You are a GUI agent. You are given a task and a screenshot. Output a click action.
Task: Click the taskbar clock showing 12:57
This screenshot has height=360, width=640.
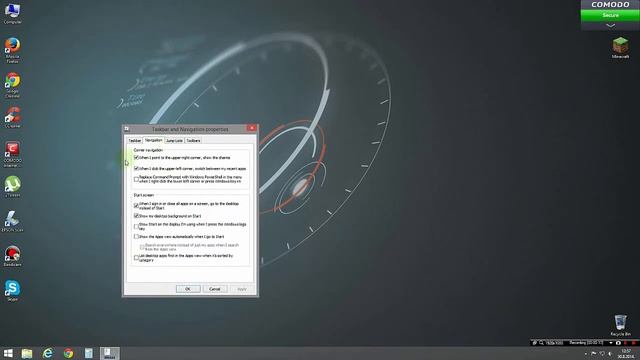[626, 354]
